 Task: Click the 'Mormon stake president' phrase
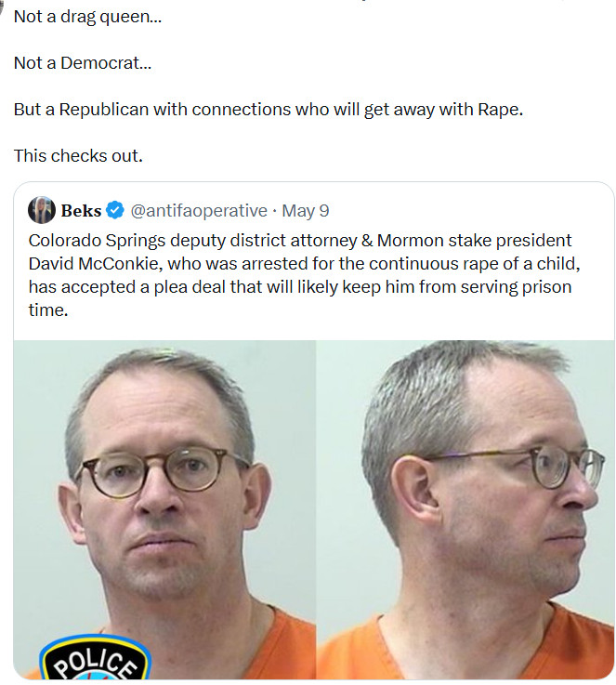[x=474, y=241]
